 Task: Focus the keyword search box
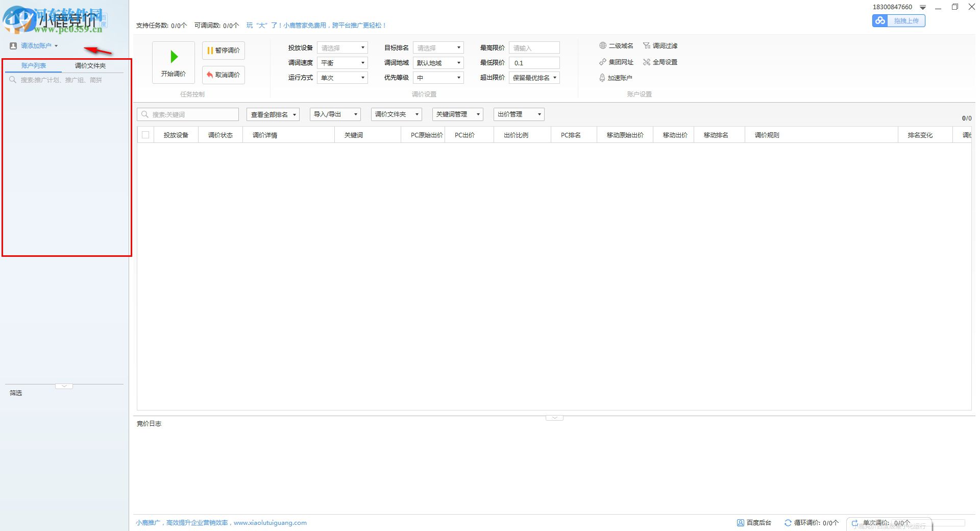click(188, 114)
